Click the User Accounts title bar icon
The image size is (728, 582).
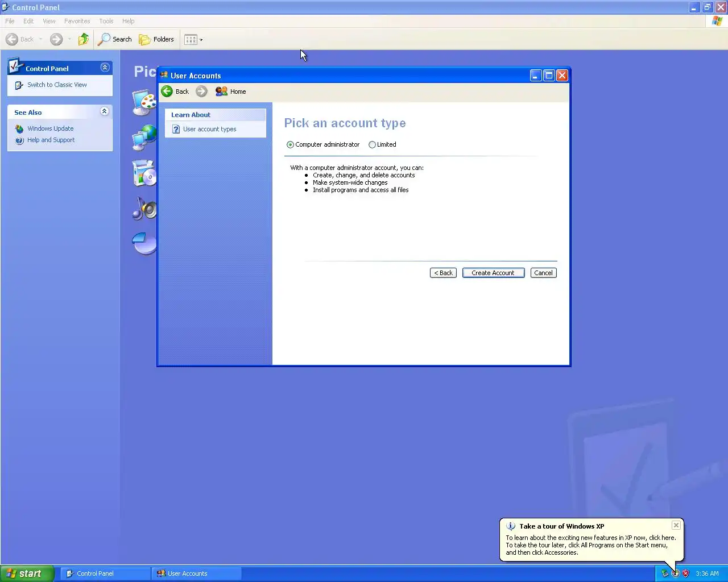tap(164, 75)
